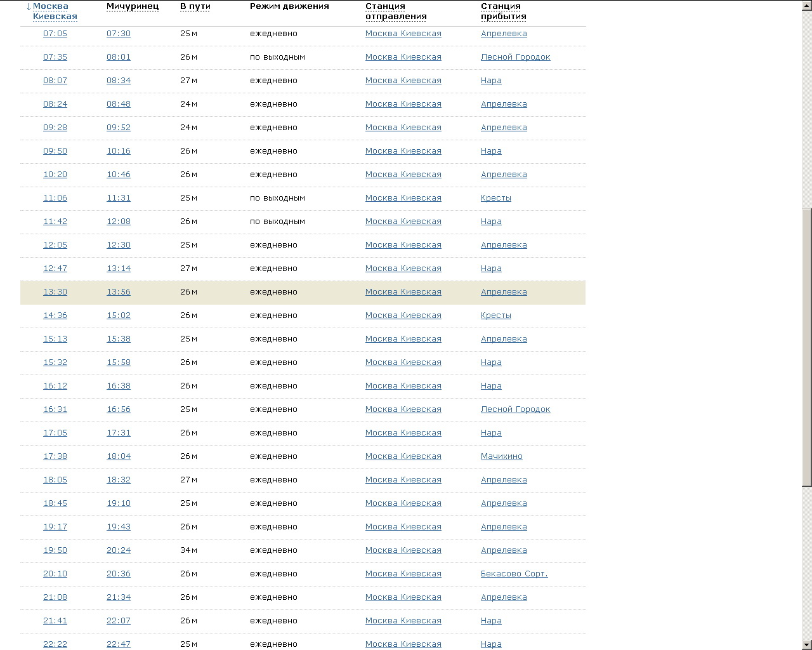812x650 pixels.
Task: Click the Станция отправления column header
Action: [x=396, y=11]
